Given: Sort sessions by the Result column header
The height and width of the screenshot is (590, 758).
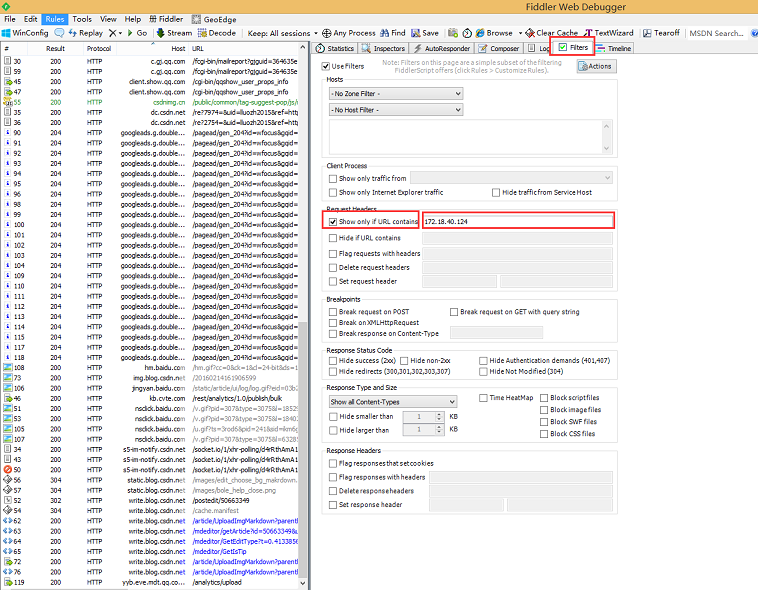Looking at the screenshot, I should (x=55, y=48).
